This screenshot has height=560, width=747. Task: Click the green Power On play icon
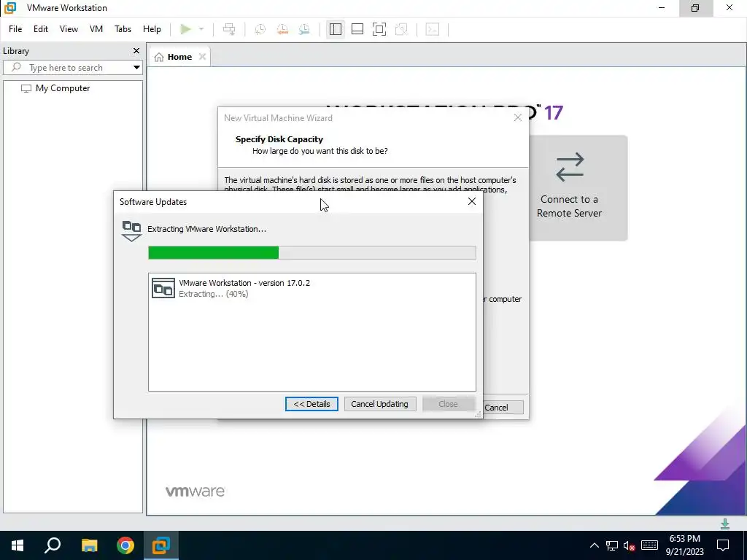click(x=185, y=29)
